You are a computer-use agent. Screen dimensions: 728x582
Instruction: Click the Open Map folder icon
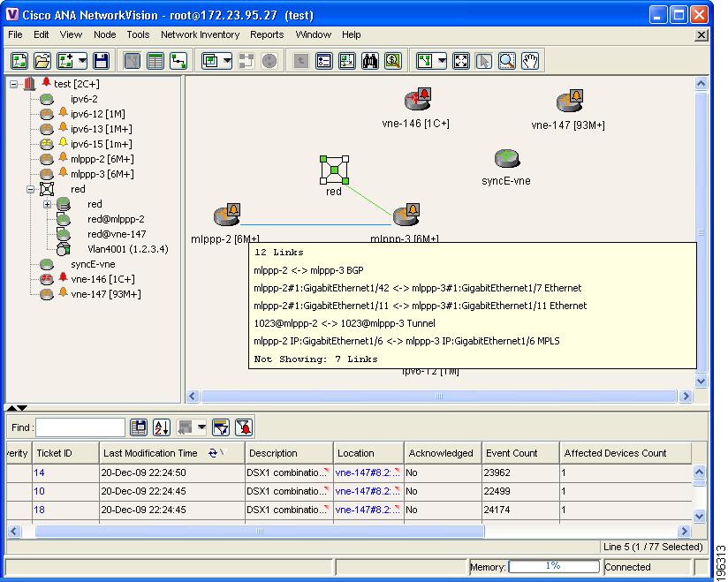click(42, 61)
